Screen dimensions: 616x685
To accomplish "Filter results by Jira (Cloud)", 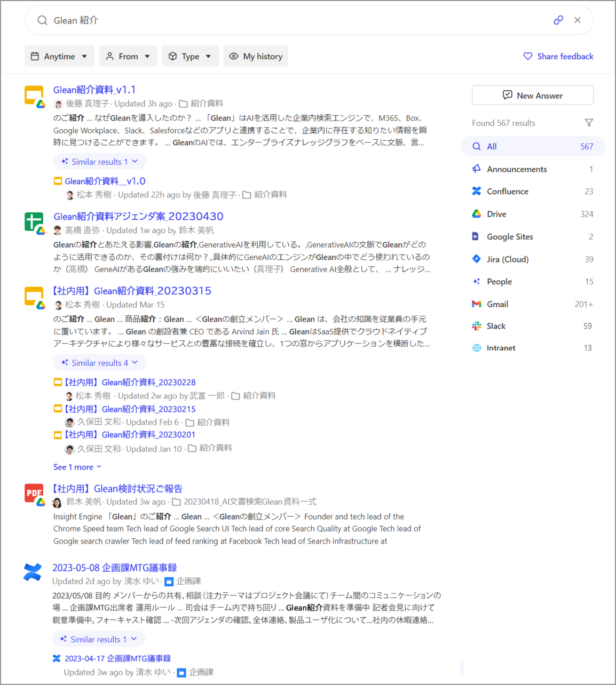I will [533, 259].
